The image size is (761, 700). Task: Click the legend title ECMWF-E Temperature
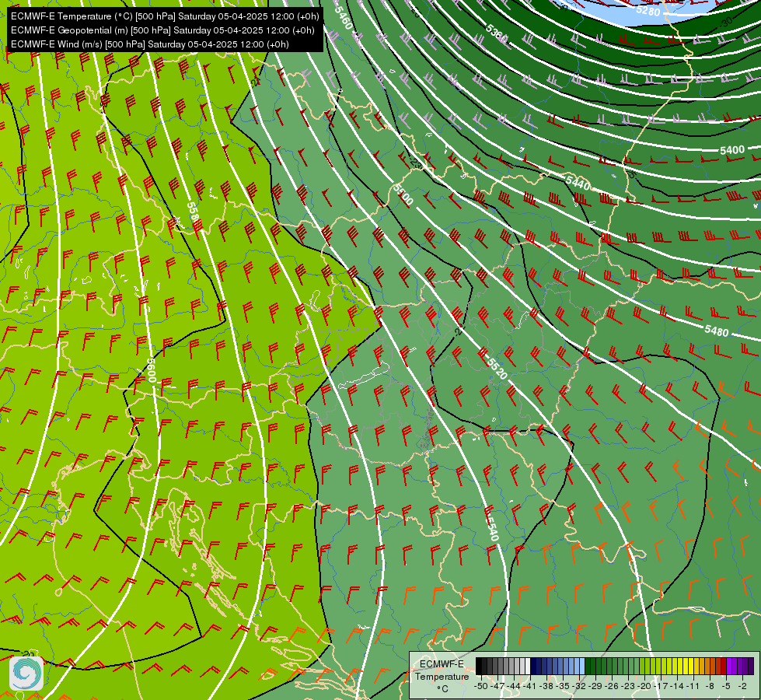click(442, 670)
